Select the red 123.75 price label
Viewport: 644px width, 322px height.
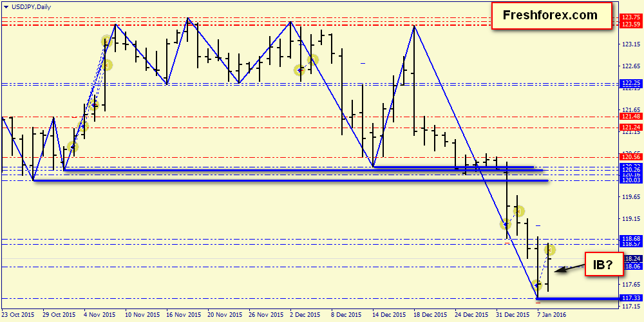click(x=631, y=17)
